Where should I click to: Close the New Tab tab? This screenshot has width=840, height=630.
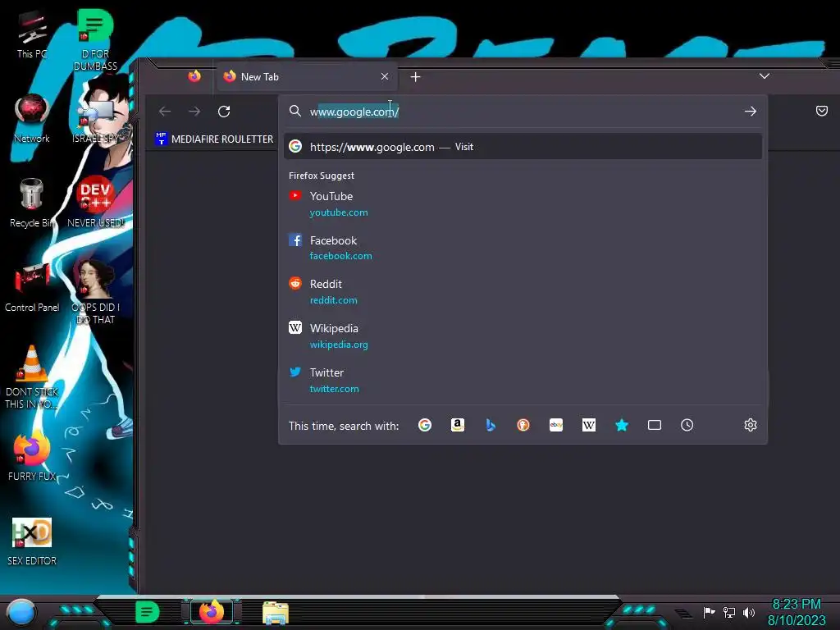(x=385, y=76)
